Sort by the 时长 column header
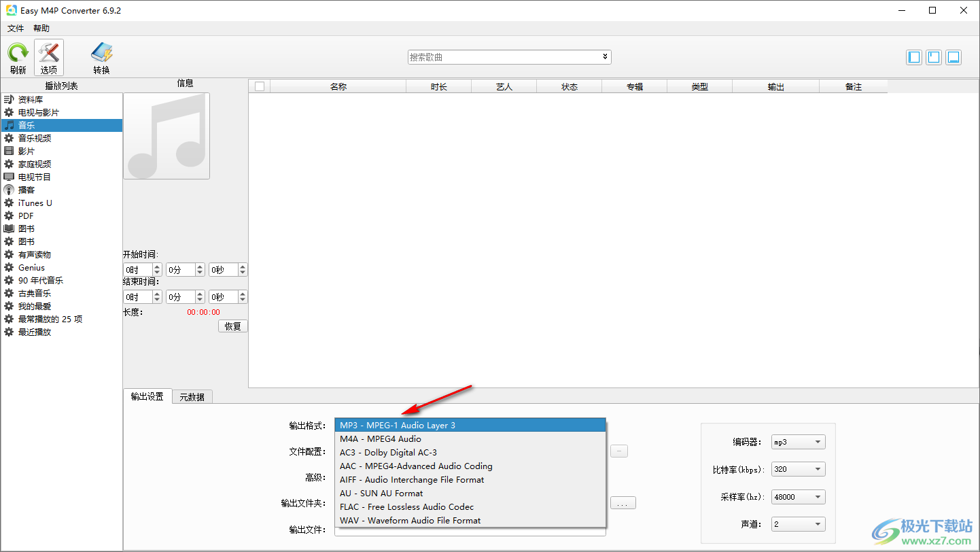Screen dimensions: 980x552 tap(438, 86)
